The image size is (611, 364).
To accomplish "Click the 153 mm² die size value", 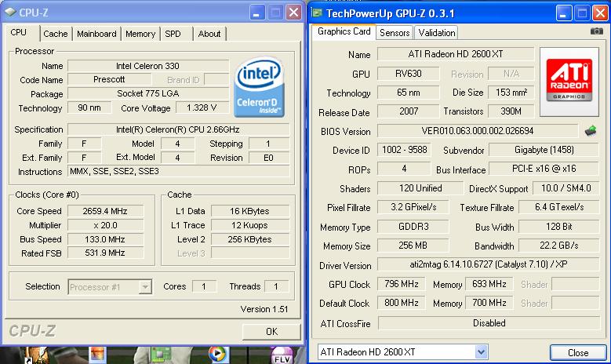I will [x=511, y=93].
